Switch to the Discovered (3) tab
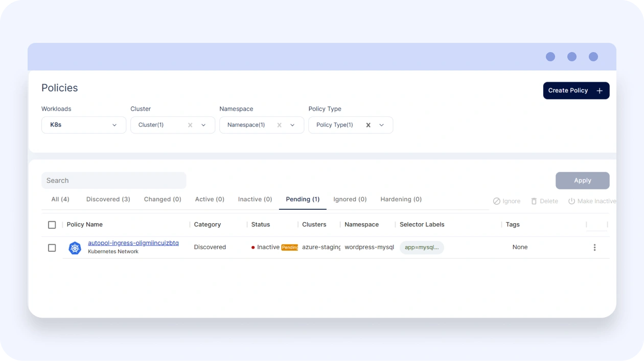 pyautogui.click(x=108, y=199)
